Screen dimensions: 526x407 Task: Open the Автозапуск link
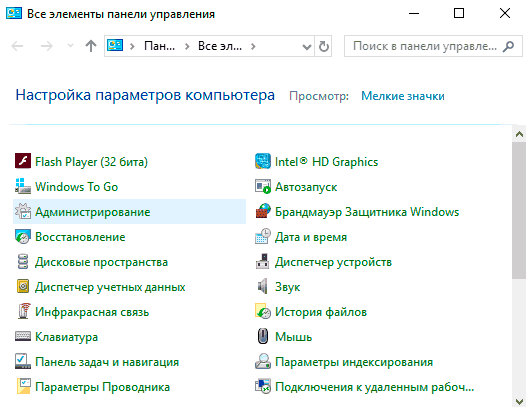pyautogui.click(x=306, y=187)
